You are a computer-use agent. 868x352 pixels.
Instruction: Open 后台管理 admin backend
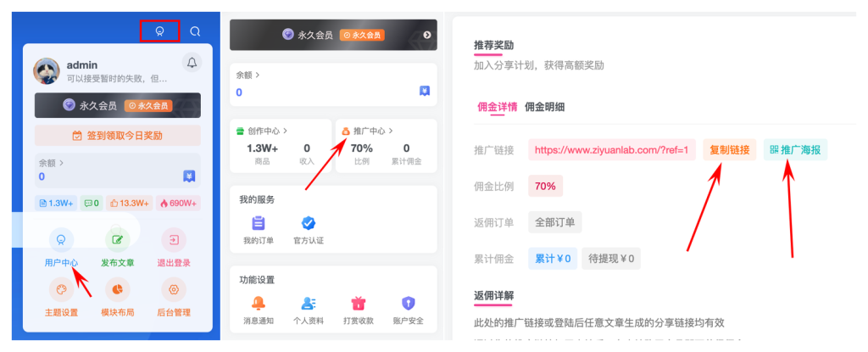click(173, 298)
